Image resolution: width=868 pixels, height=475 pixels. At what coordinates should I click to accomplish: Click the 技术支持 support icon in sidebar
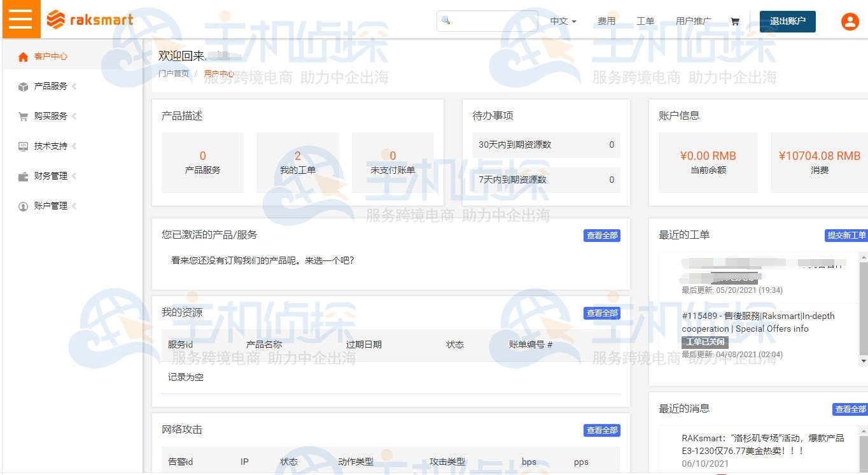coord(24,146)
